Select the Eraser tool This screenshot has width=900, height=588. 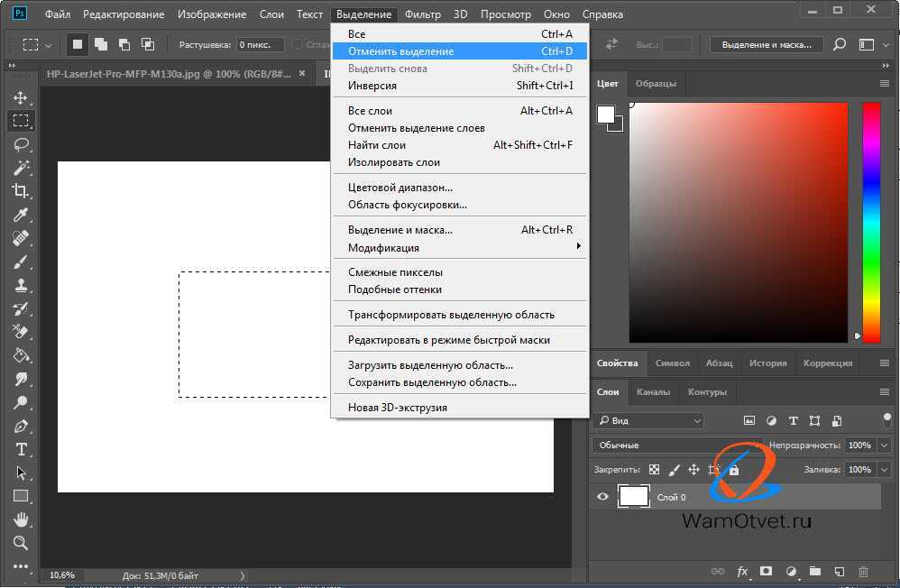point(21,332)
